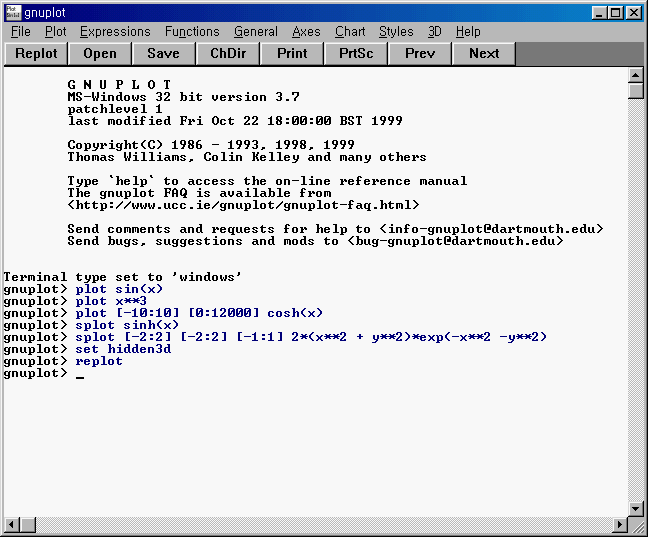Open the Expressions menu
The height and width of the screenshot is (537, 648).
click(115, 32)
